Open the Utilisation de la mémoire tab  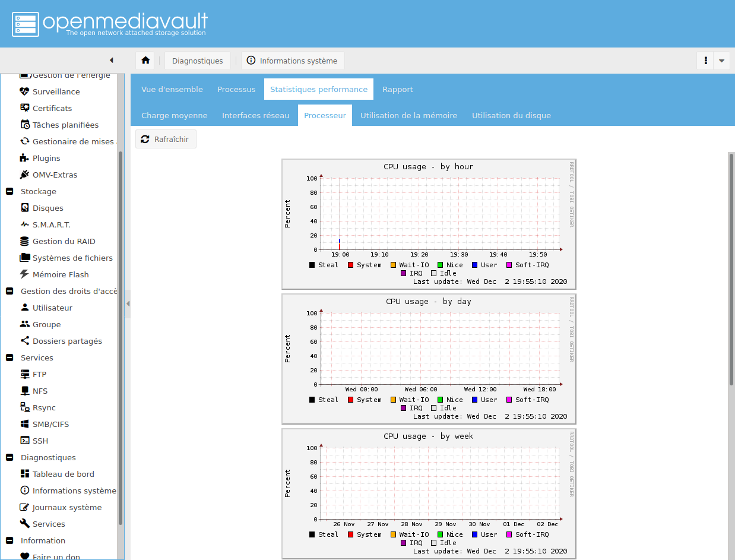(408, 115)
